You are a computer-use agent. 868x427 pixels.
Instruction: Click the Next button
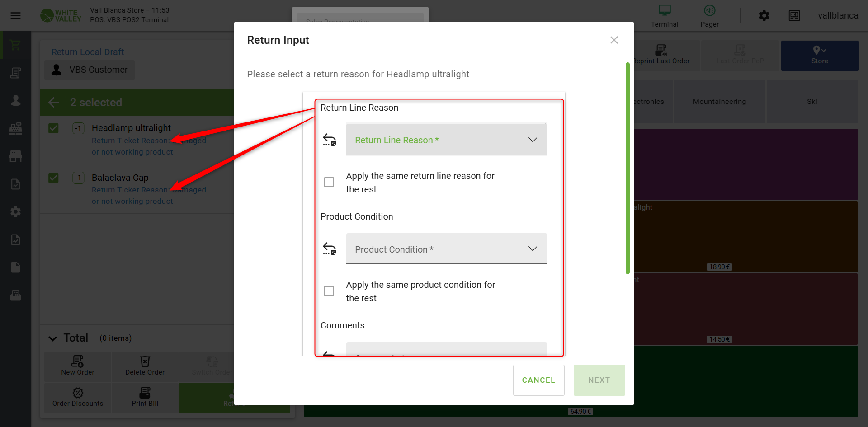(599, 380)
